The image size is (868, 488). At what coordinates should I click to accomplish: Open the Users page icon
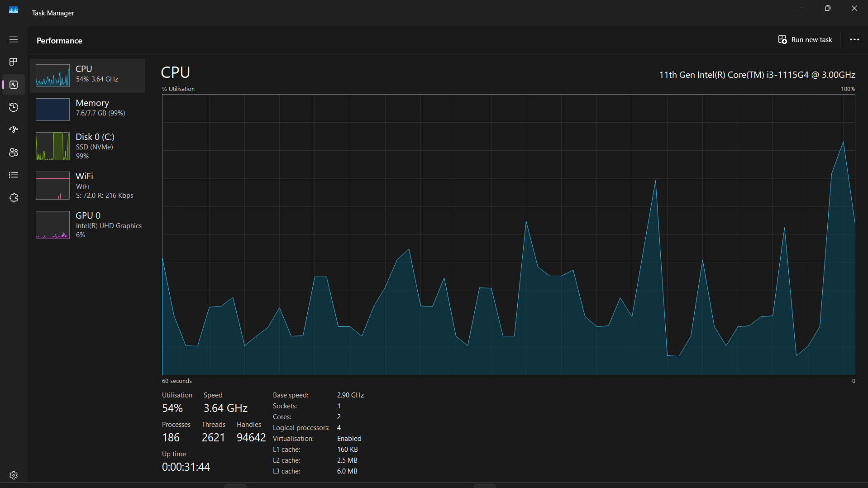pyautogui.click(x=14, y=153)
